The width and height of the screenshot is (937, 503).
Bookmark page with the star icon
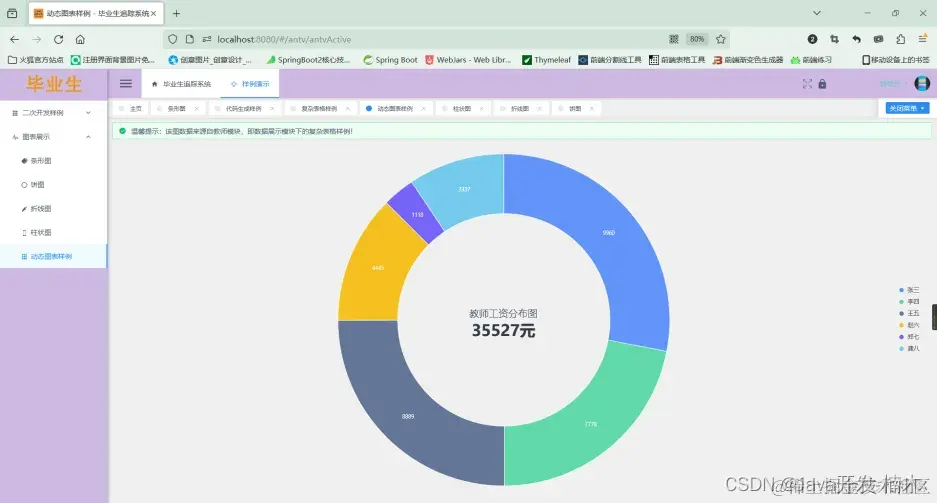click(721, 39)
